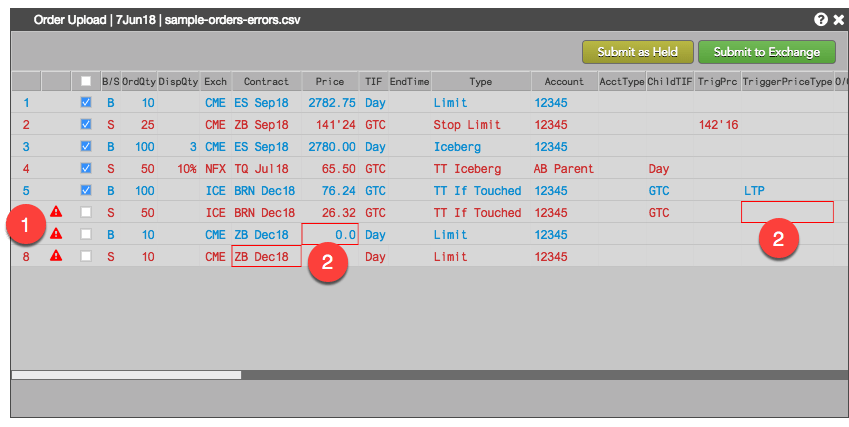Close the Order Upload window

(x=838, y=20)
